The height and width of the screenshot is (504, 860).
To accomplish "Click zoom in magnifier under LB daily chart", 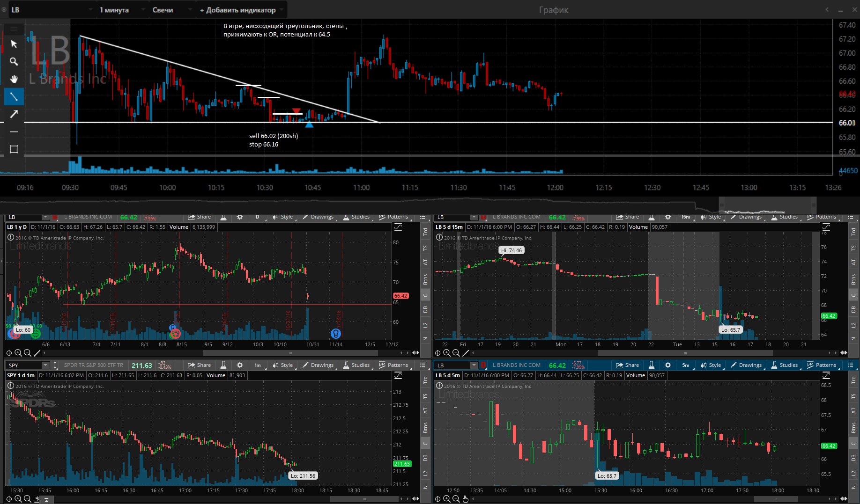I will 18,353.
